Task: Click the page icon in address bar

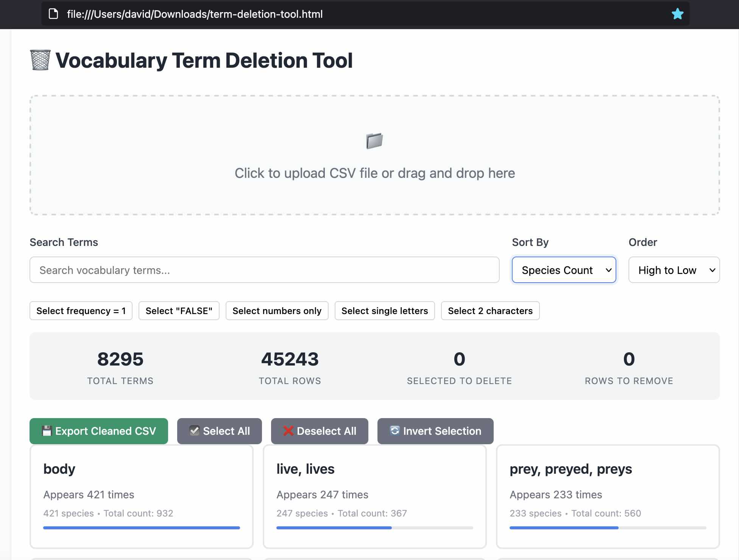Action: tap(53, 14)
